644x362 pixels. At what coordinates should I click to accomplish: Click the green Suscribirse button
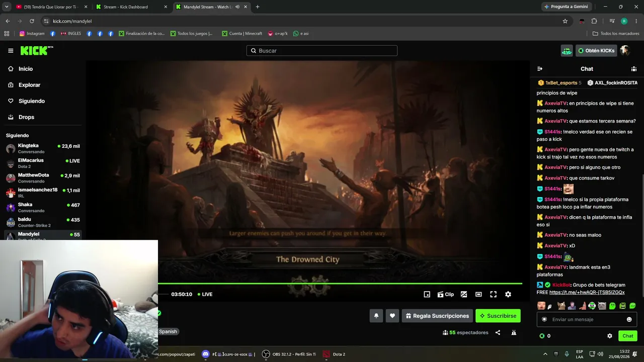498,316
